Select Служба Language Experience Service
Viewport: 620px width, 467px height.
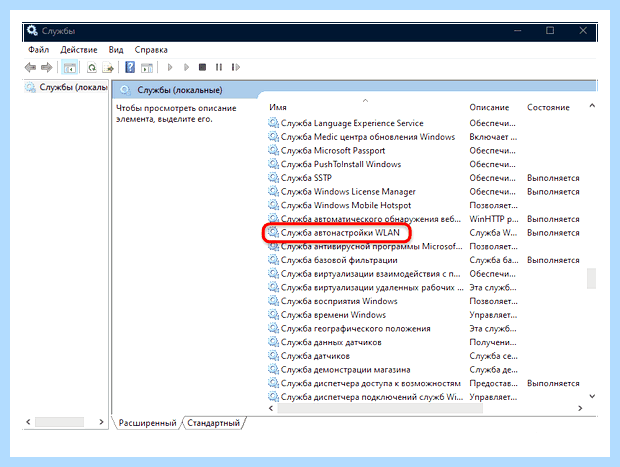tap(352, 123)
